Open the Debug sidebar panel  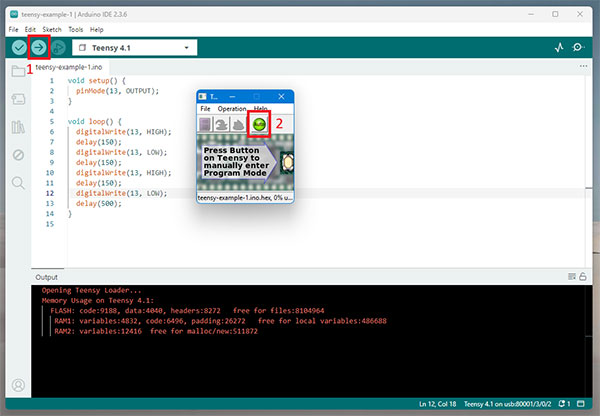(x=18, y=155)
